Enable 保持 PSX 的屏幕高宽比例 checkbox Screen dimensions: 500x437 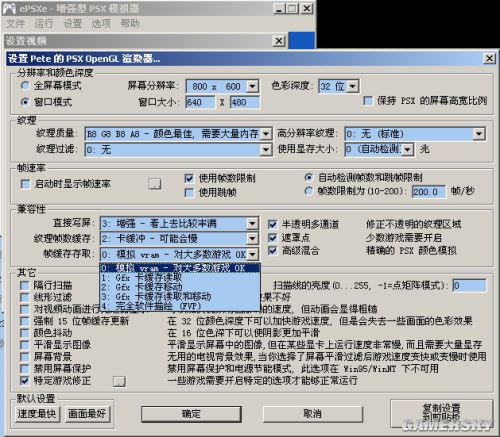pos(368,101)
